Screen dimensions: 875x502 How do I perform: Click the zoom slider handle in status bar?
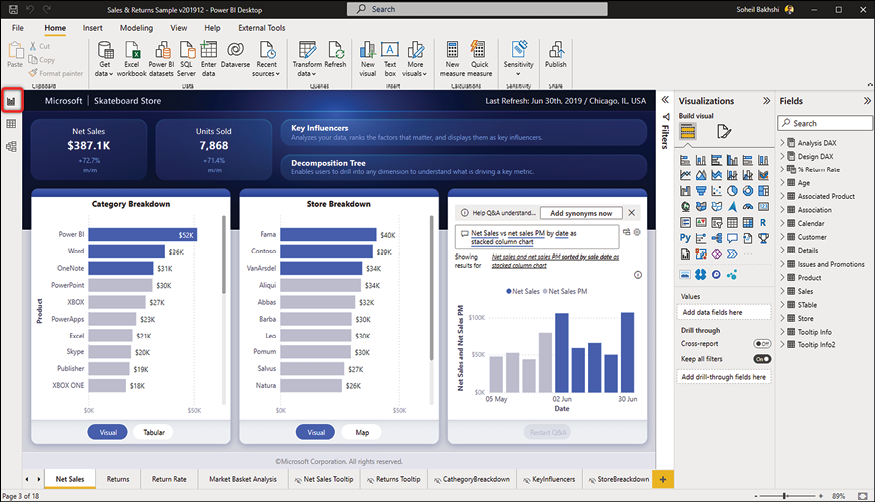click(x=785, y=496)
